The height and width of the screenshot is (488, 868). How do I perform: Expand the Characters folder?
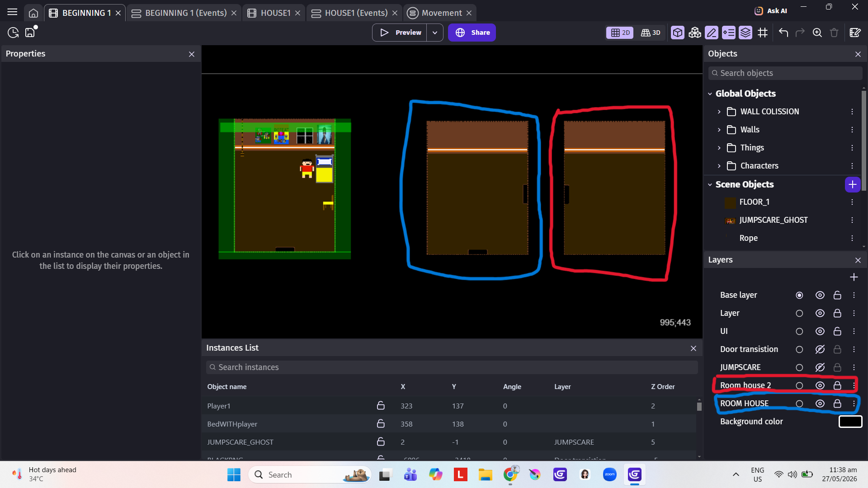point(719,166)
